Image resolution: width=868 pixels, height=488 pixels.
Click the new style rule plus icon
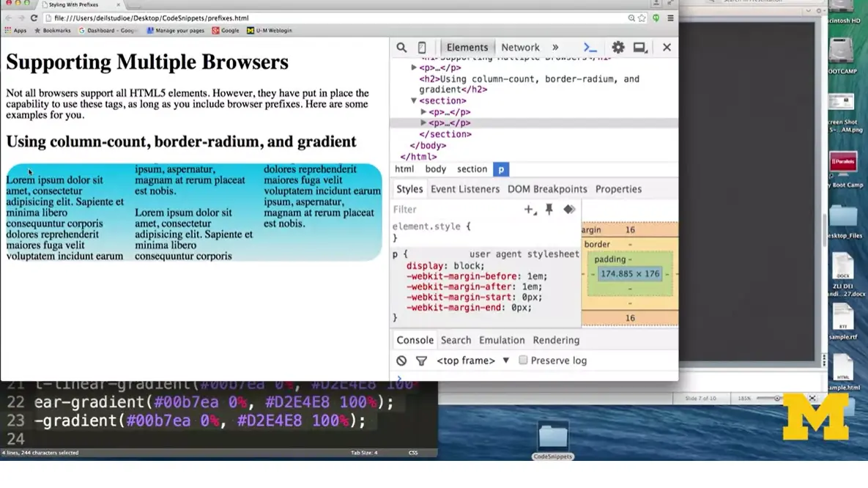point(529,210)
